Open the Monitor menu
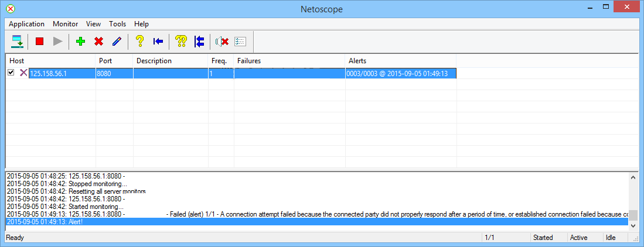The height and width of the screenshot is (247, 644). 65,24
